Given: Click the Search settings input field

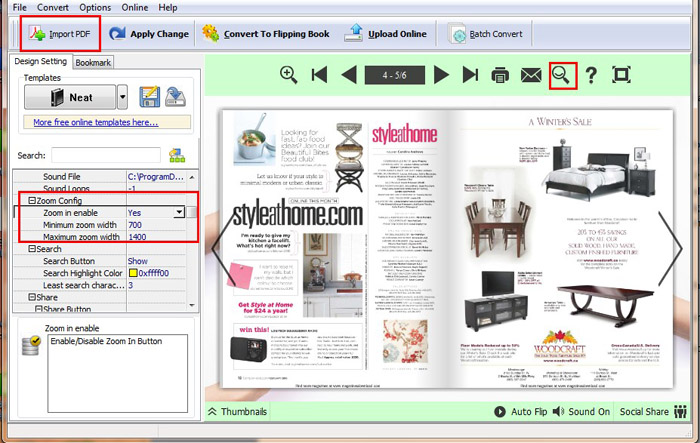Looking at the screenshot, I should click(106, 155).
